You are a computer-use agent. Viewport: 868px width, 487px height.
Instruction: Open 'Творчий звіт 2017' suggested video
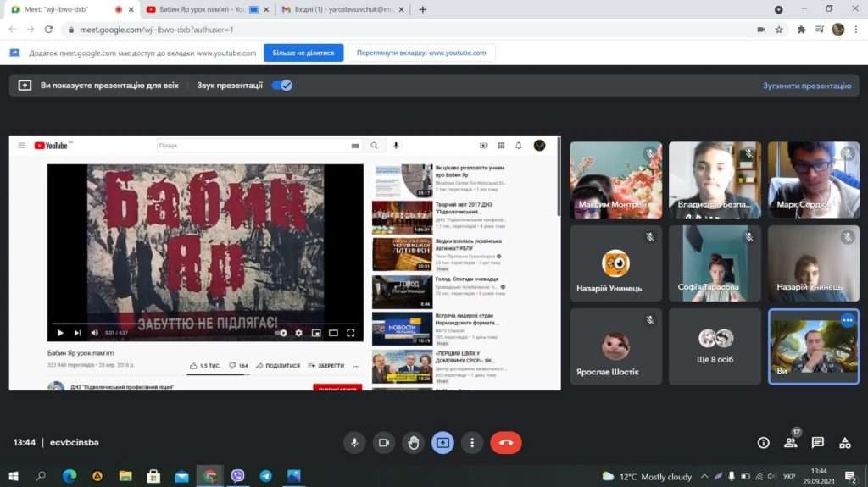(438, 218)
